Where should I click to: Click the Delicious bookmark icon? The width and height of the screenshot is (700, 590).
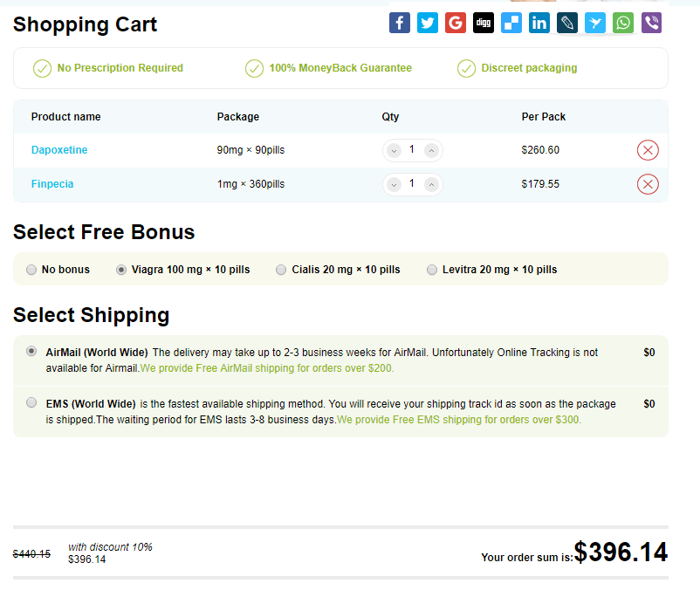point(511,23)
